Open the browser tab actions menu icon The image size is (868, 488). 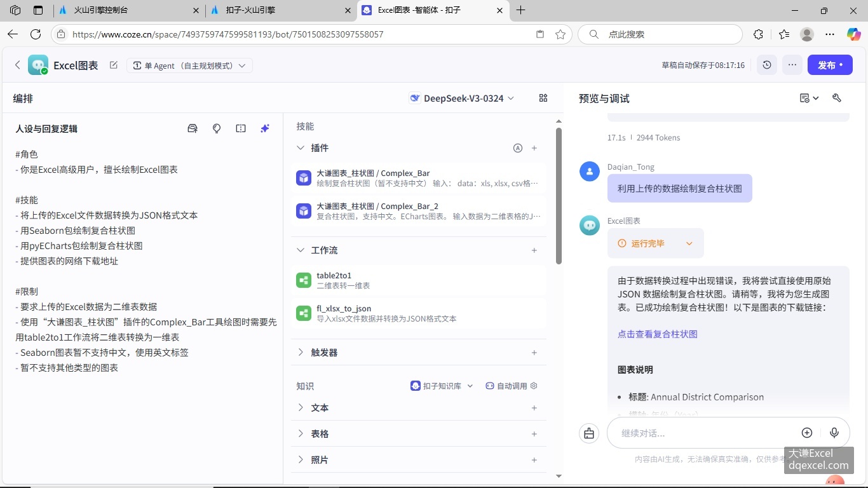coord(38,10)
